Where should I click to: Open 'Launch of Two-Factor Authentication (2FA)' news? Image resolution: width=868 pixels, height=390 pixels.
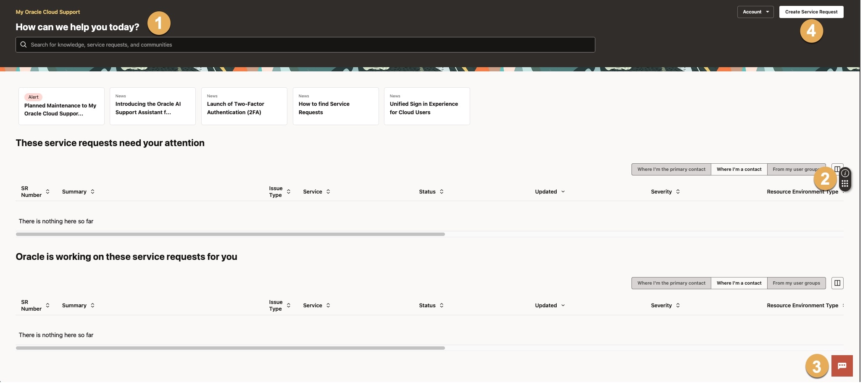point(244,106)
